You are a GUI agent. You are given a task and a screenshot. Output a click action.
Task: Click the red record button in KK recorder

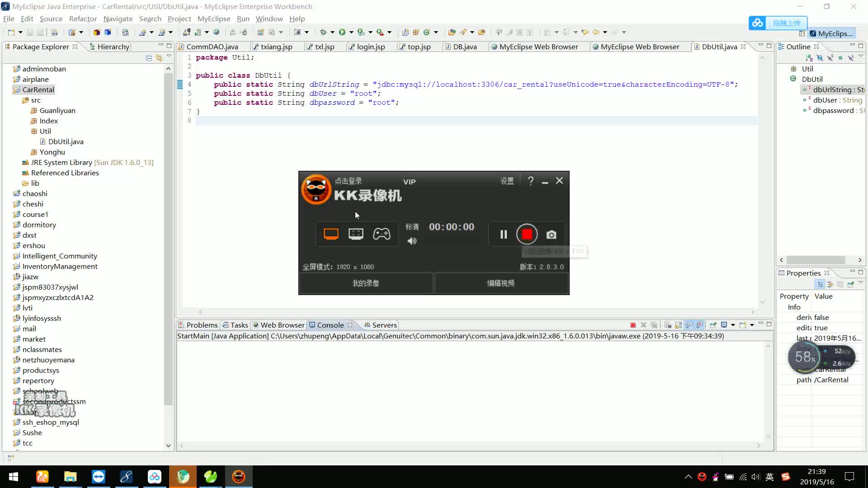pos(527,234)
